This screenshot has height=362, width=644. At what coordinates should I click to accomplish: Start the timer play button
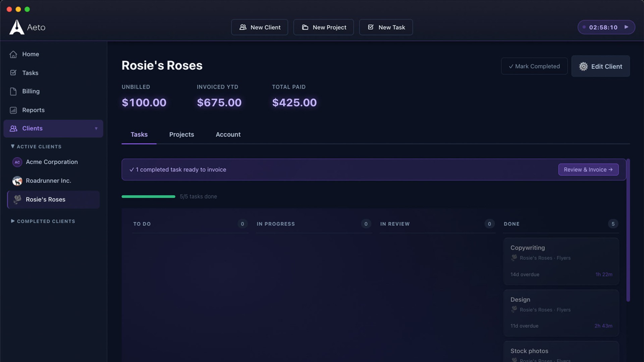pyautogui.click(x=626, y=27)
